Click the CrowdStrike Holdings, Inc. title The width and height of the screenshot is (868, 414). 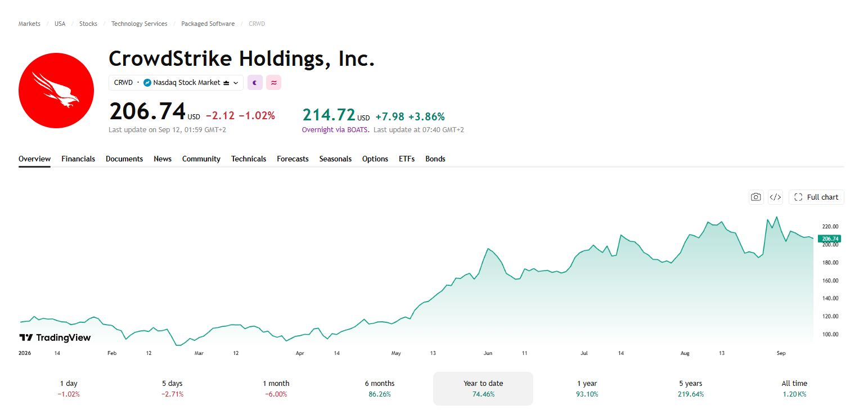pyautogui.click(x=241, y=58)
